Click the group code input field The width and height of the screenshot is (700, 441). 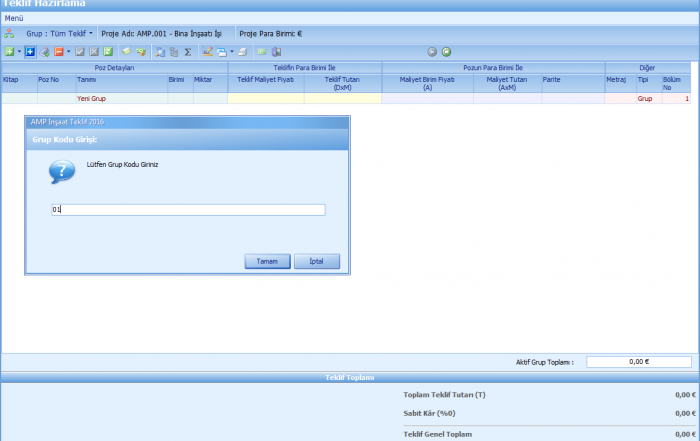(188, 210)
